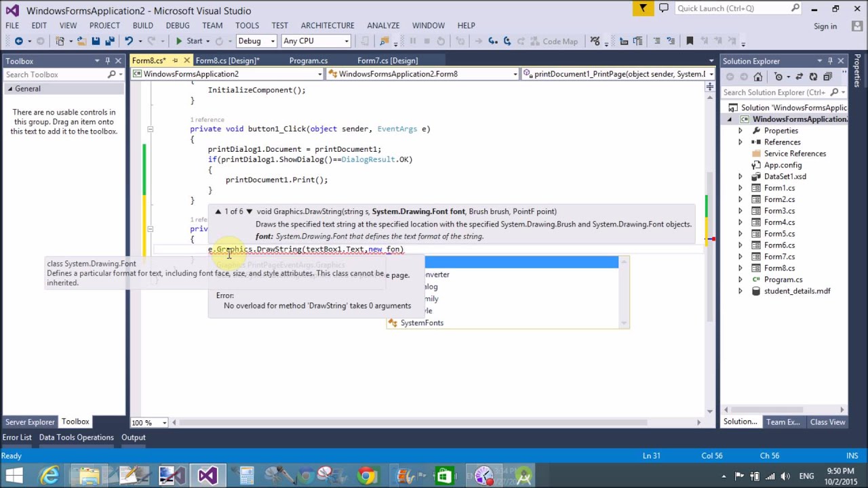The image size is (868, 488).
Task: Undo the last edit
Action: pos(128,41)
